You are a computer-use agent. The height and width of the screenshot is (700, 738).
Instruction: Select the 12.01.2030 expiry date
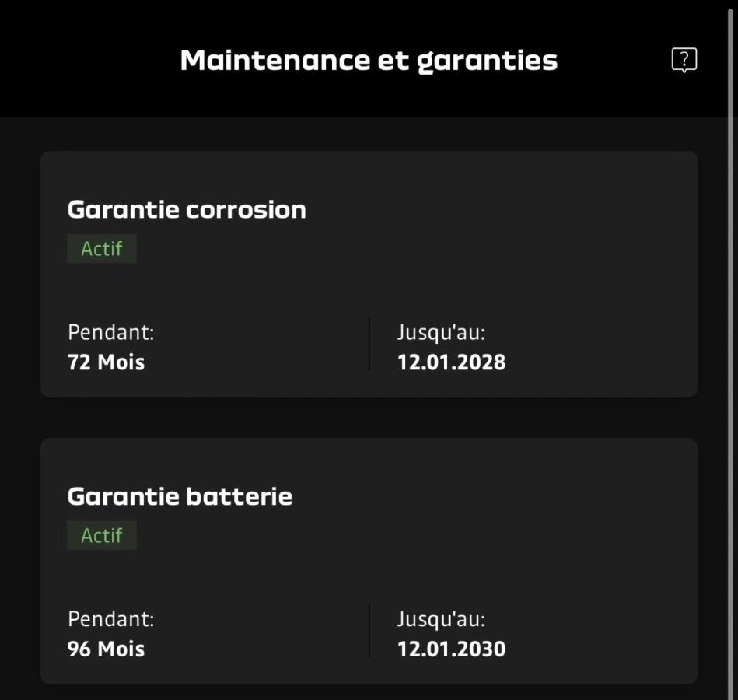[451, 649]
